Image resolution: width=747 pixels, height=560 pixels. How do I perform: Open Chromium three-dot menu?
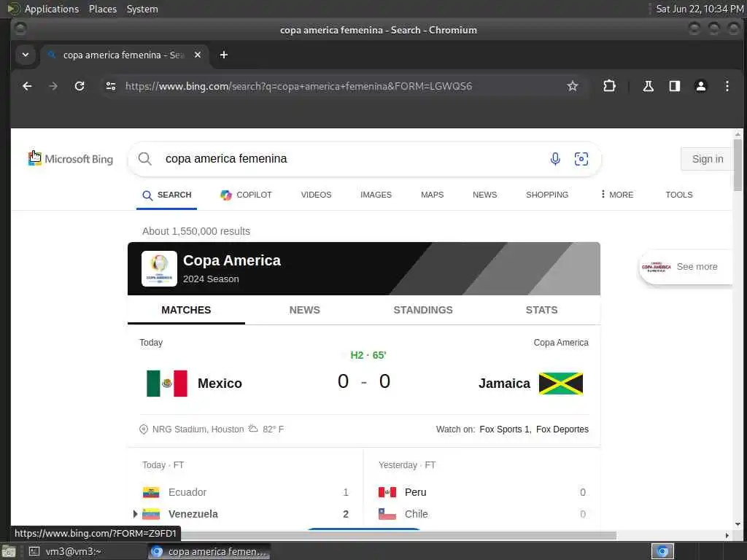[727, 86]
